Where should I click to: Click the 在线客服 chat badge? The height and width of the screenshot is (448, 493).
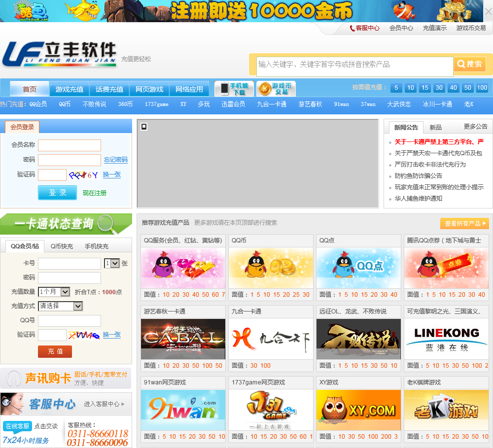(x=18, y=426)
